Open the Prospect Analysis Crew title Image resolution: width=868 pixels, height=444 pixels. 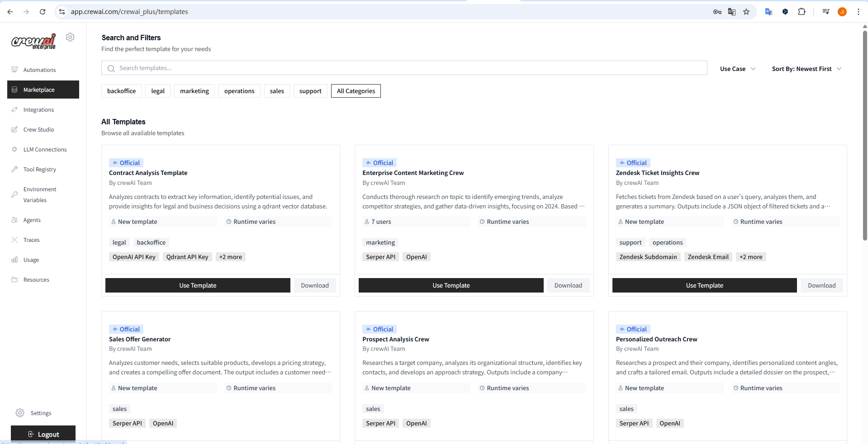click(x=396, y=339)
